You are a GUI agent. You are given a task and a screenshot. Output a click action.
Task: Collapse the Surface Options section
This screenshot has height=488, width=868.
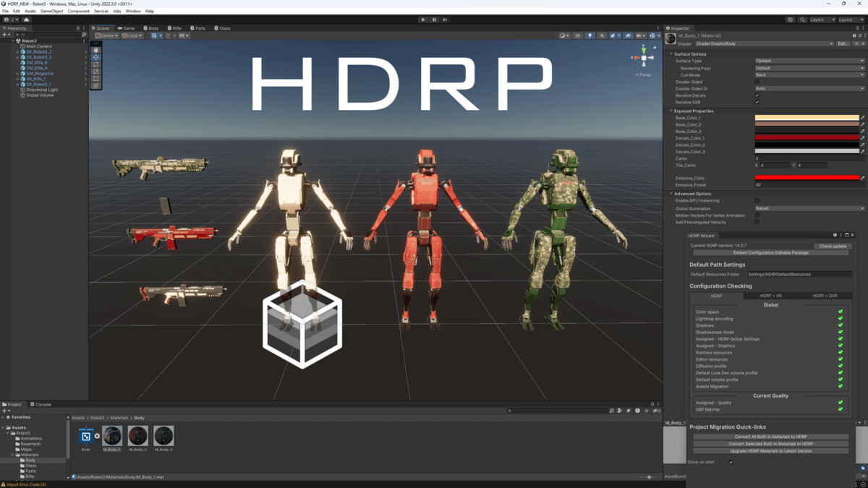point(671,53)
